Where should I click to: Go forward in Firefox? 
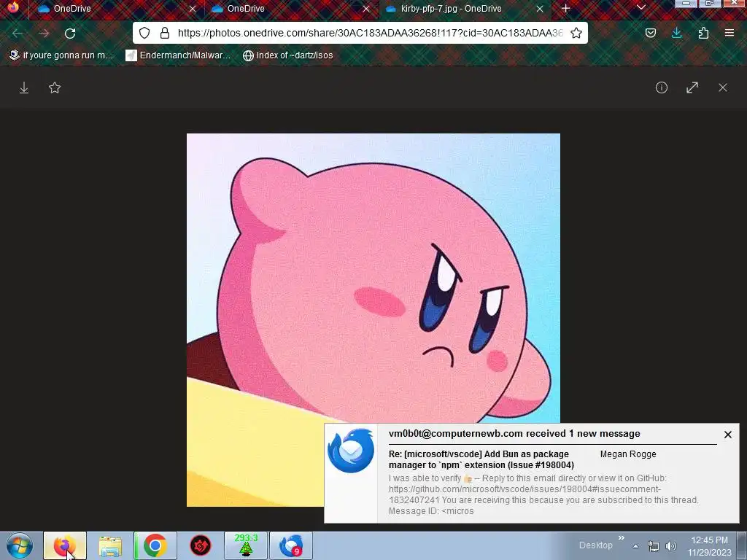pos(44,34)
